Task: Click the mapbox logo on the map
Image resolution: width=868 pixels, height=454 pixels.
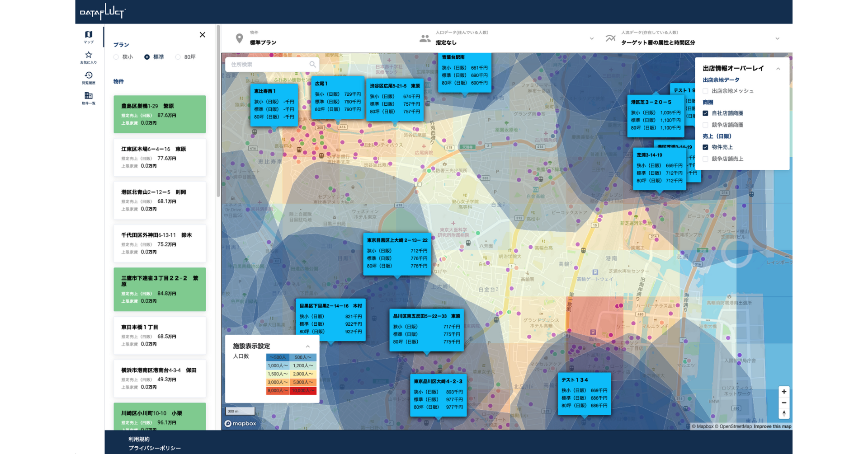Action: click(241, 423)
